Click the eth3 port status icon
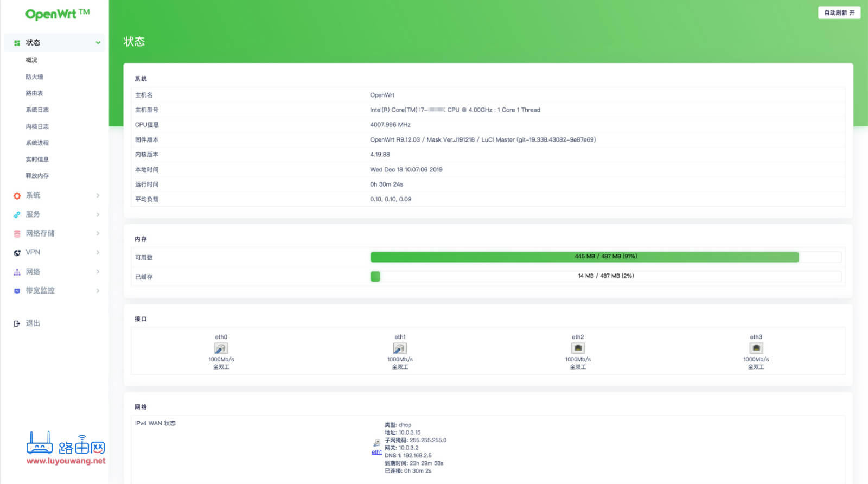 point(756,348)
